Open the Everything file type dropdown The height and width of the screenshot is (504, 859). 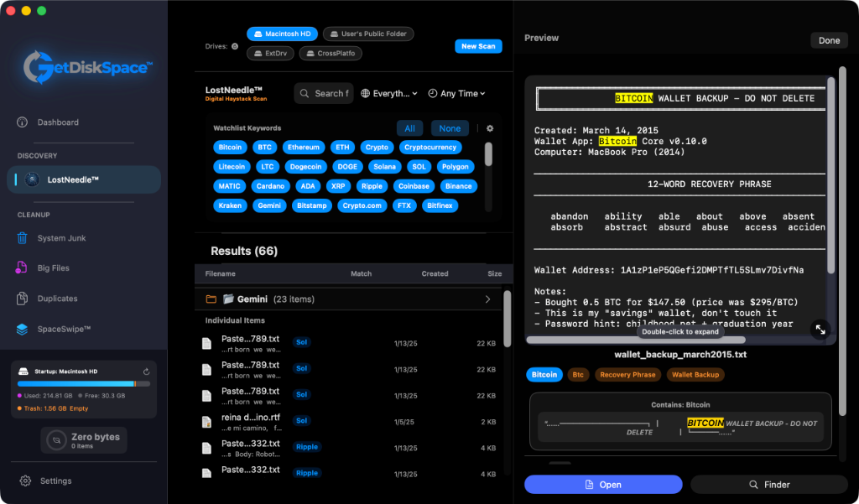(389, 94)
